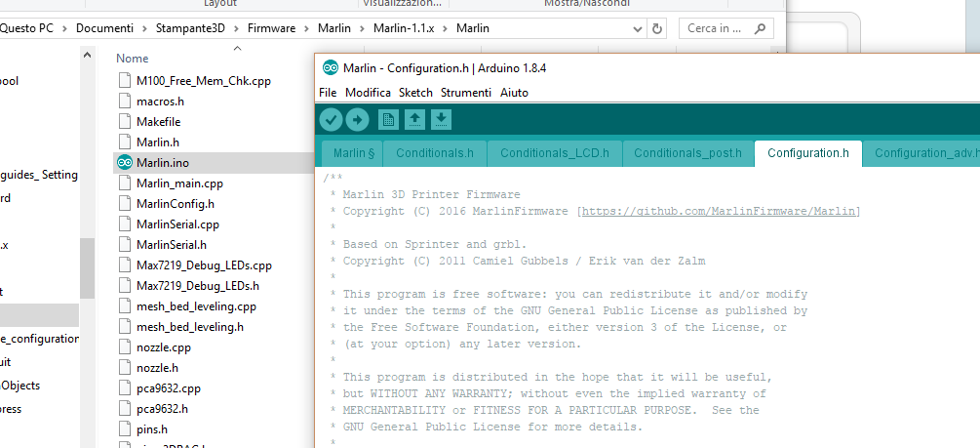Image resolution: width=980 pixels, height=448 pixels.
Task: Click the navigation pane scrollbar thumb
Action: point(88,267)
